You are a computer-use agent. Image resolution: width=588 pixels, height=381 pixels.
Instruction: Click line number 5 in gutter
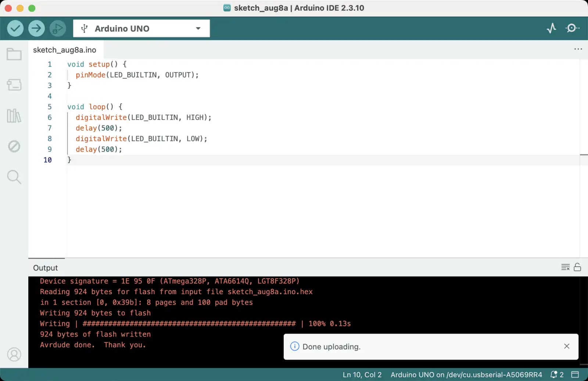coord(50,107)
